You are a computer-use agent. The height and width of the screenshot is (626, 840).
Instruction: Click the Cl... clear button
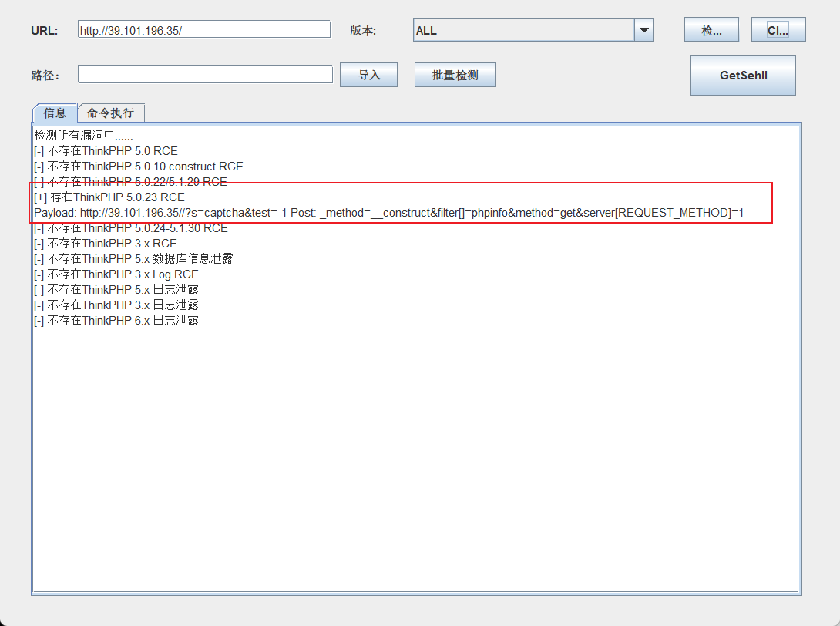778,30
